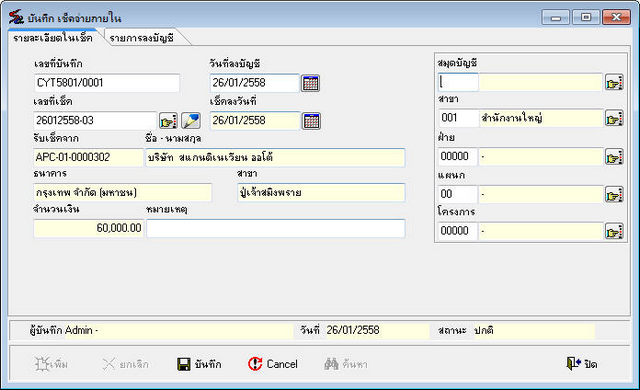
Task: Click the เลขที่เช็ค field 26012558-03
Action: [x=95, y=120]
